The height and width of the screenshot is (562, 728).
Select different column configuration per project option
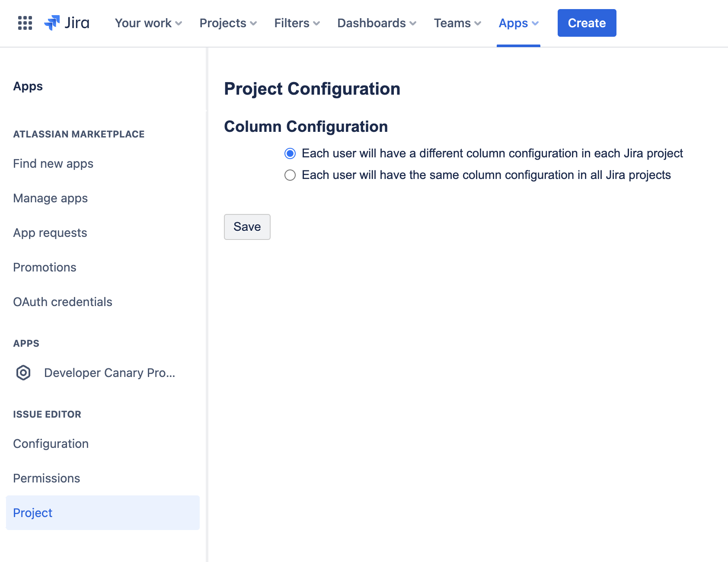(290, 153)
